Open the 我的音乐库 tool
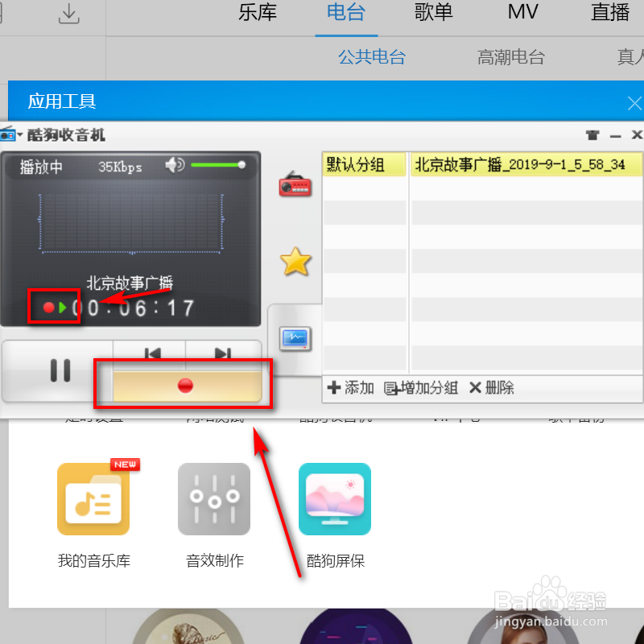This screenshot has height=644, width=644. 93,499
